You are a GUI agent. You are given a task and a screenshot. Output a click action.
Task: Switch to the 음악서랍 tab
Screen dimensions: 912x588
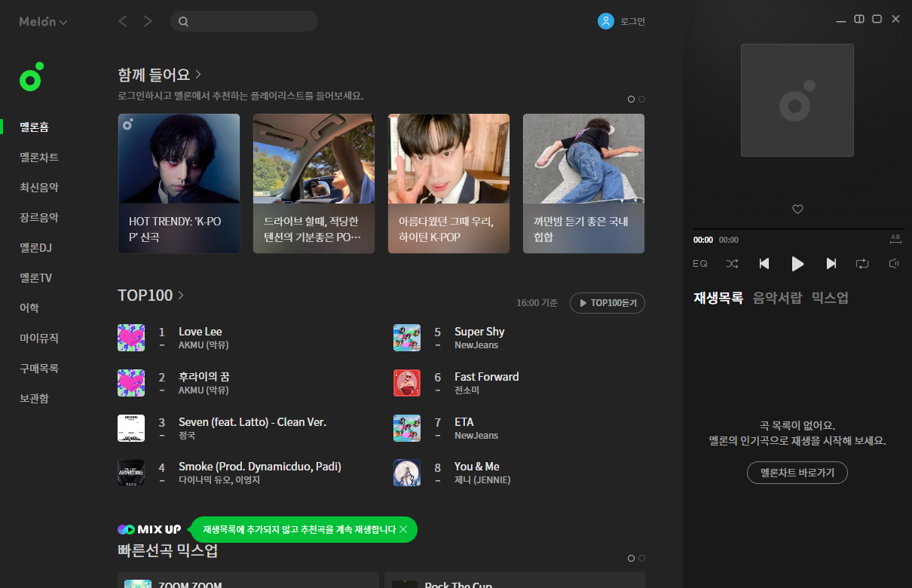click(x=777, y=297)
